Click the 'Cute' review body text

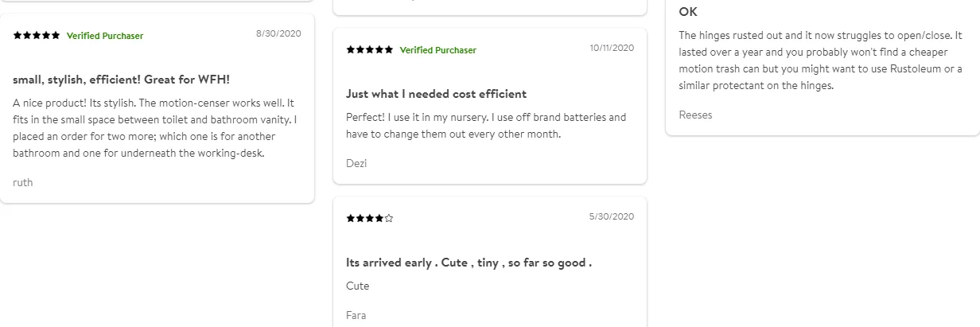358,286
